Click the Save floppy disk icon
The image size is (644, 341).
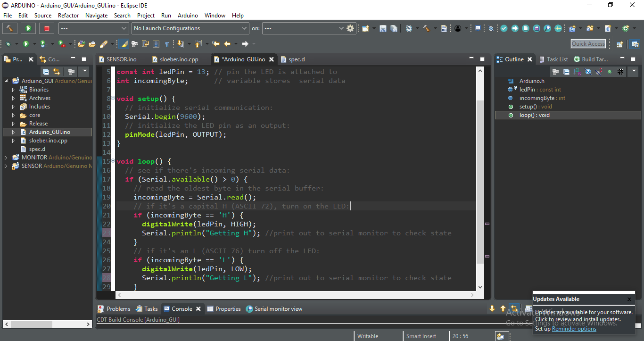(x=383, y=28)
